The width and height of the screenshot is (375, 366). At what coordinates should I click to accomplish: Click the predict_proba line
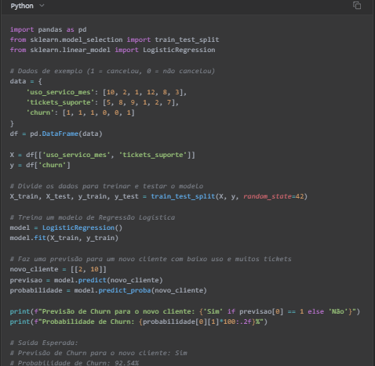108,290
